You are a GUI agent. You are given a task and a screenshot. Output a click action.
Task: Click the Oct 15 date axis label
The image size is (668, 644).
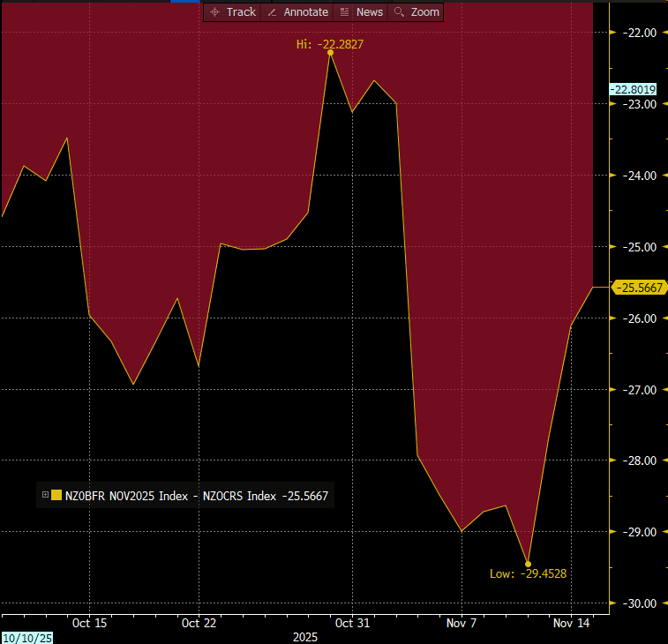(x=89, y=623)
